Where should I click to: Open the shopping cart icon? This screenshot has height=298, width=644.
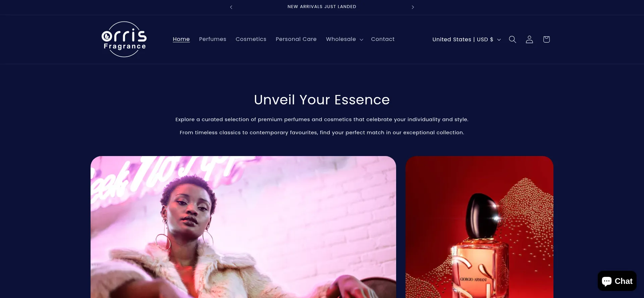coord(546,39)
